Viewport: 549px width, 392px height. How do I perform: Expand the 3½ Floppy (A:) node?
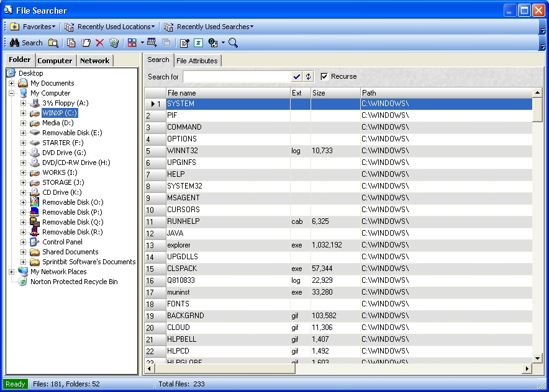tap(23, 103)
